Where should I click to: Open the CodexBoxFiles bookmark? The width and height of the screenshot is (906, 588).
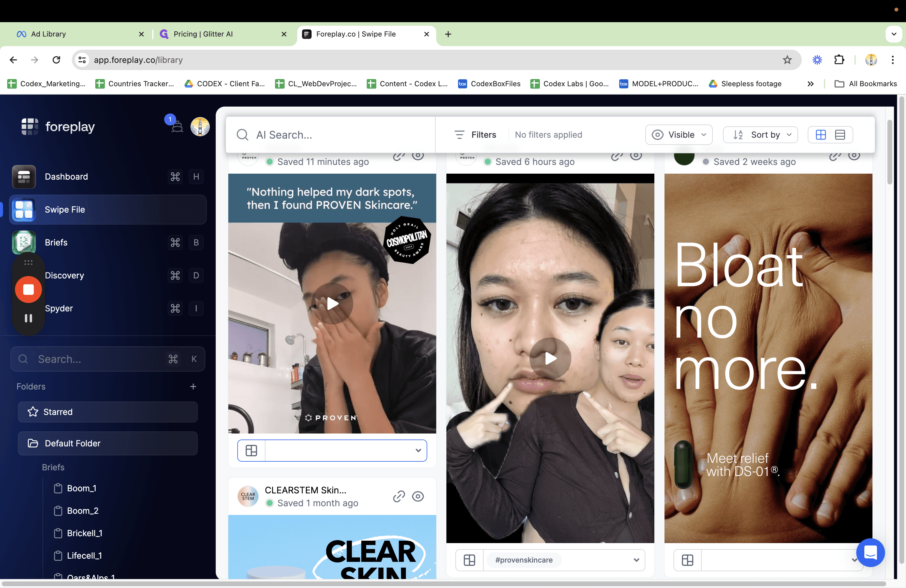tap(490, 84)
